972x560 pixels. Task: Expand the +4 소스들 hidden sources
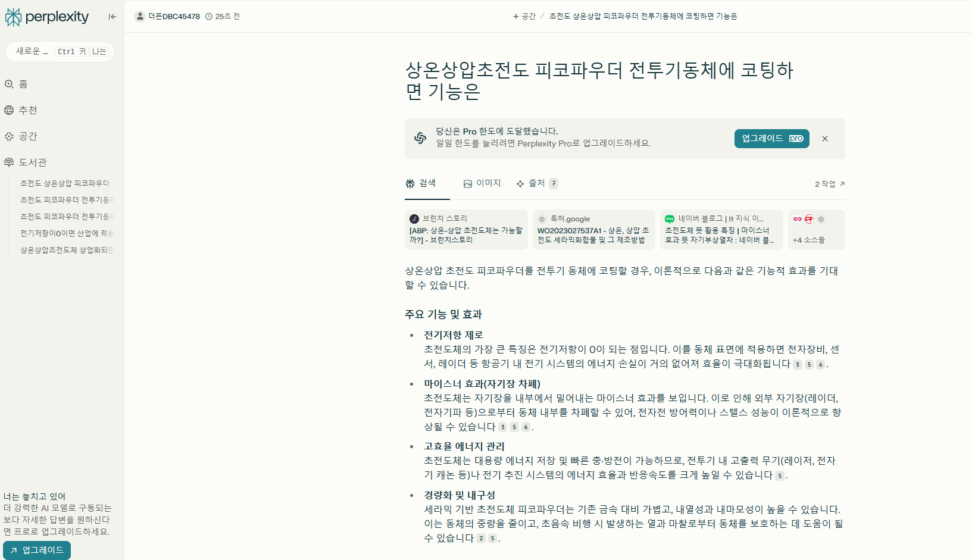(x=816, y=230)
